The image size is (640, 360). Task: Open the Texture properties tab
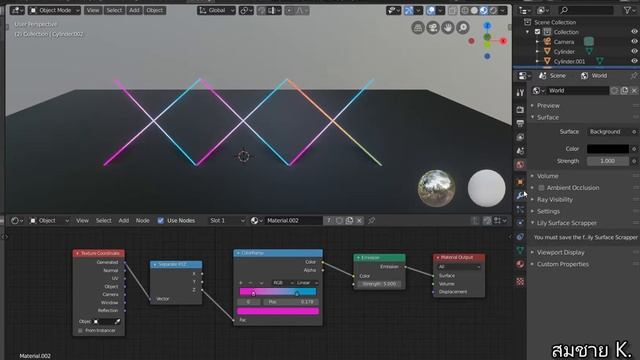point(520,282)
